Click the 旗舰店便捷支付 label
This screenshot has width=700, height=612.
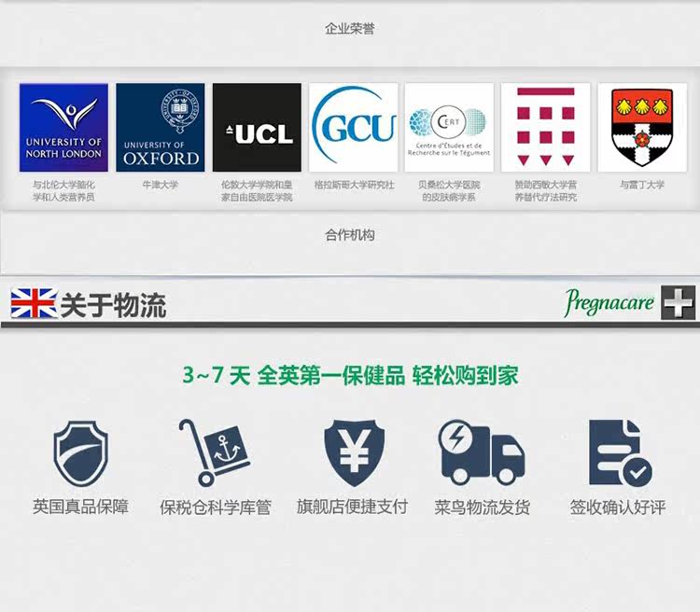click(352, 508)
